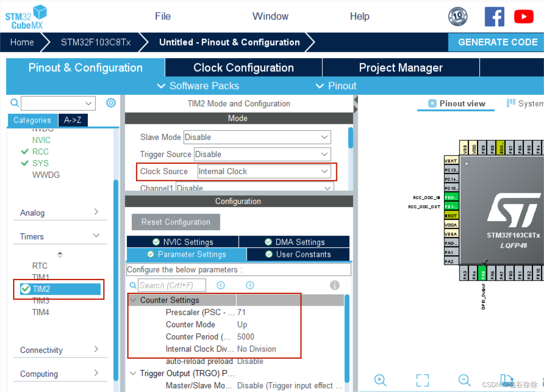Zoom in on the pinout view
This screenshot has width=544, height=392.
coord(380,380)
